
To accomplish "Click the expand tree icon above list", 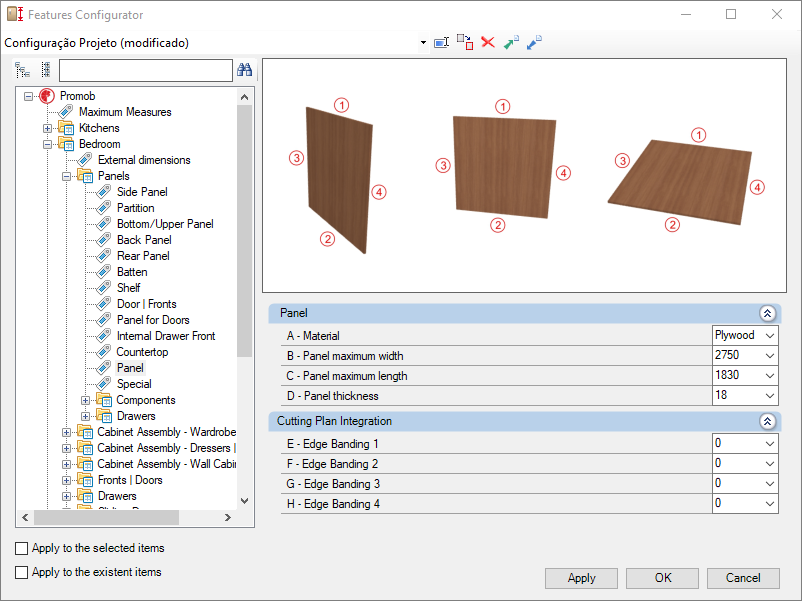I will point(22,70).
